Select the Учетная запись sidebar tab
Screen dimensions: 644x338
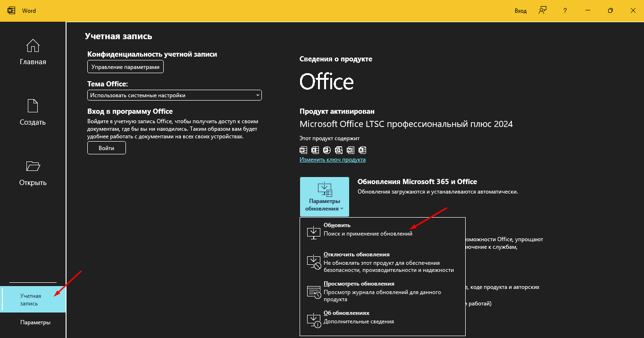pos(33,299)
